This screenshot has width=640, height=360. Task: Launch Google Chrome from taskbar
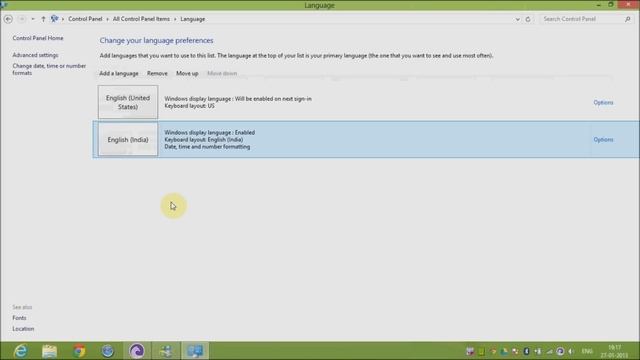tap(79, 351)
